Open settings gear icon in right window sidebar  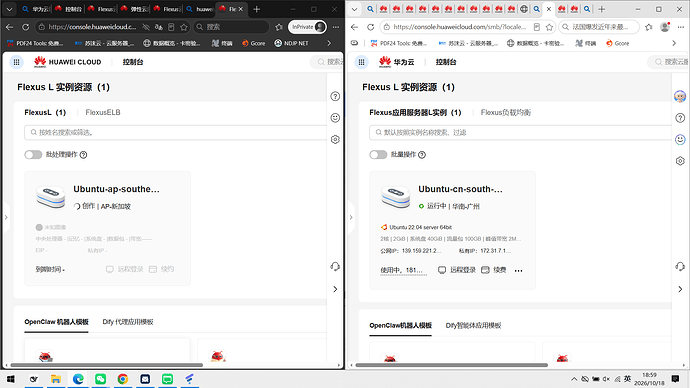pyautogui.click(x=680, y=161)
